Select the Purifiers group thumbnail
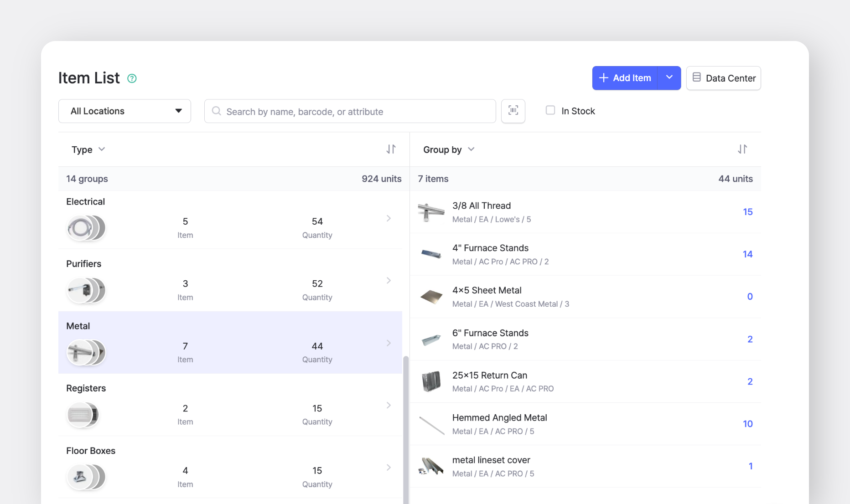Viewport: 850px width, 504px height. tap(86, 290)
